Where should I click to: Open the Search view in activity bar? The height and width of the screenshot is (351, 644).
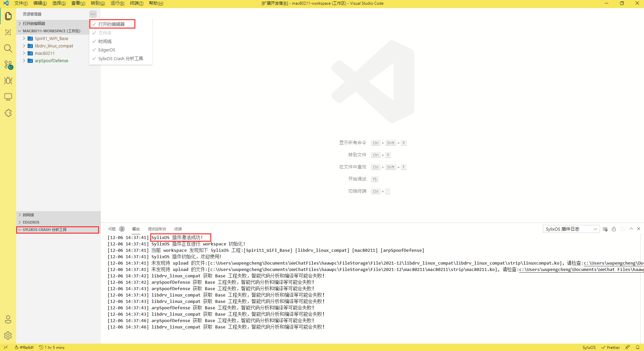coord(8,48)
